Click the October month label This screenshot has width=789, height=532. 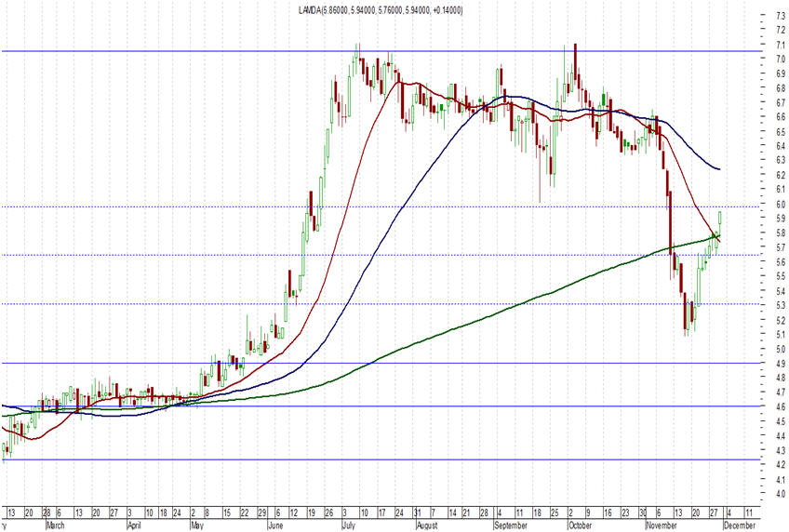(x=580, y=525)
